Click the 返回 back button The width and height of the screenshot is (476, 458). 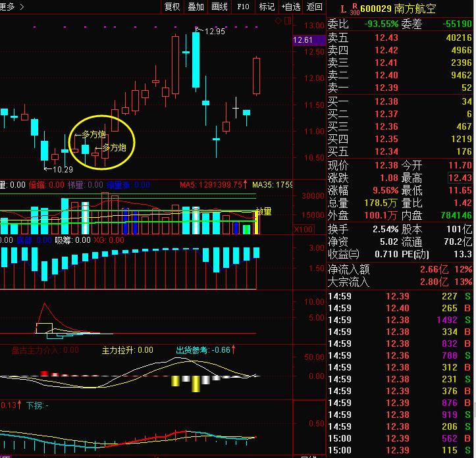(x=314, y=7)
